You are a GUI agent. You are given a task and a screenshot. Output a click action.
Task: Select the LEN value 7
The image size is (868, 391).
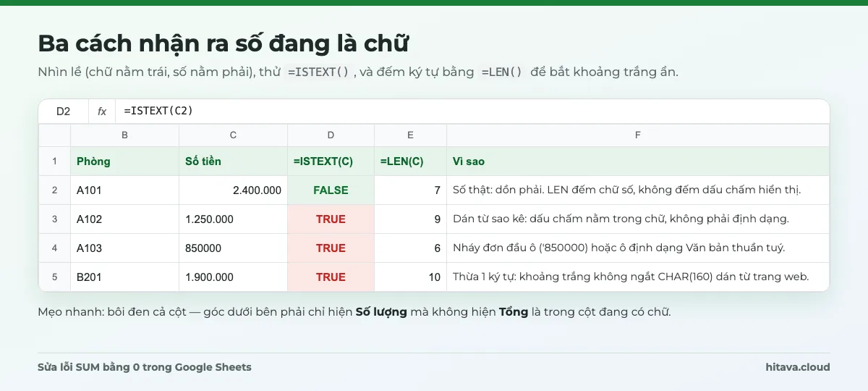[411, 190]
